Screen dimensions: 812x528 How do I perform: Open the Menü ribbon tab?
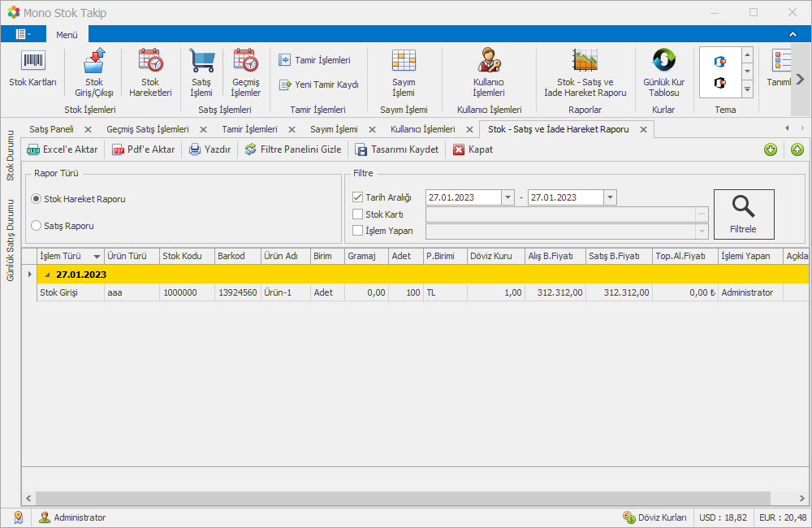tap(67, 35)
